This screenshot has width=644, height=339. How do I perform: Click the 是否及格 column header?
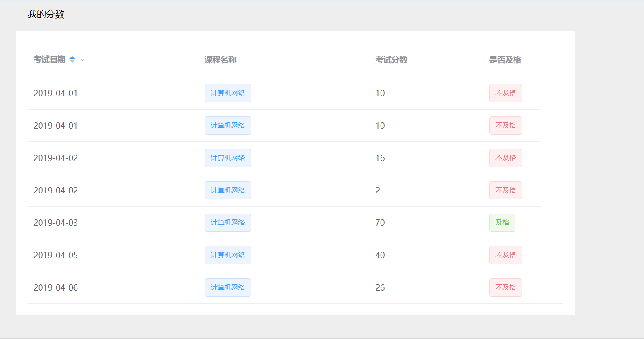(505, 60)
